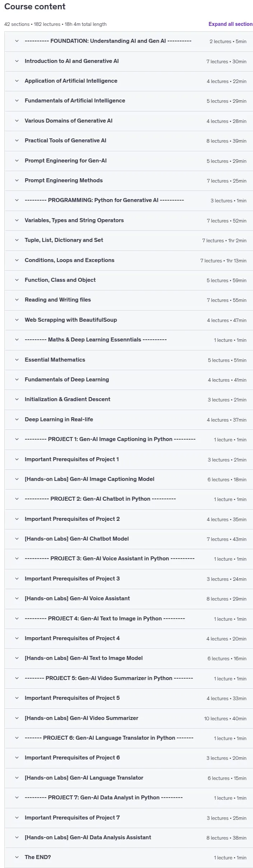Click chevron beside Practical Tools of Generative AI
Viewport: 253px width, 868px height.
pyautogui.click(x=17, y=141)
